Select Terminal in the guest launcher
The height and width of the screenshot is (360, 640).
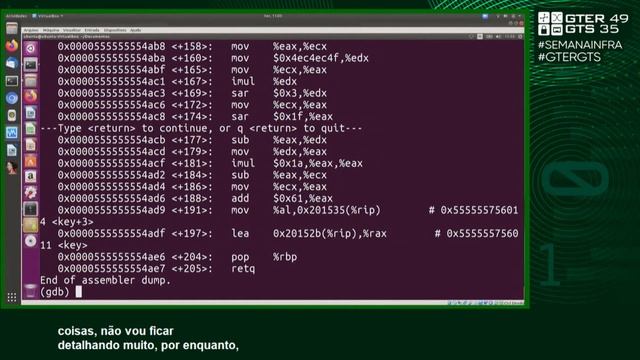coord(31,64)
